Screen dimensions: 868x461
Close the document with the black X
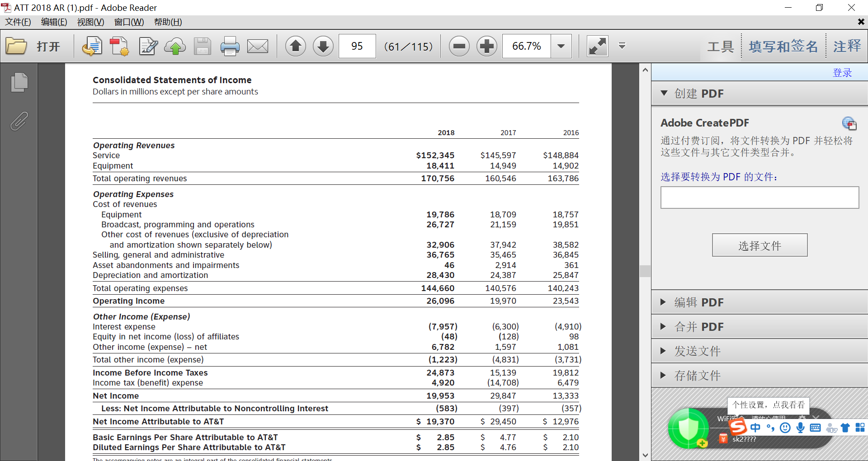(861, 22)
